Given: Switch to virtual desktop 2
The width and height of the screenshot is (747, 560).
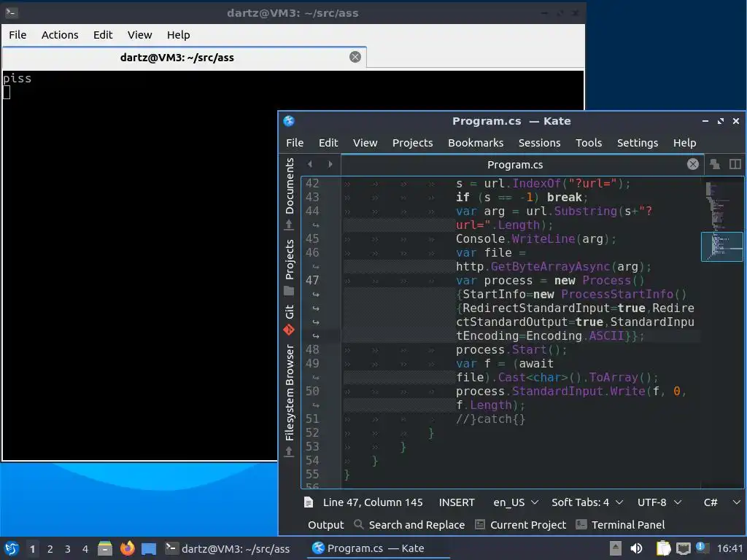Looking at the screenshot, I should point(50,549).
